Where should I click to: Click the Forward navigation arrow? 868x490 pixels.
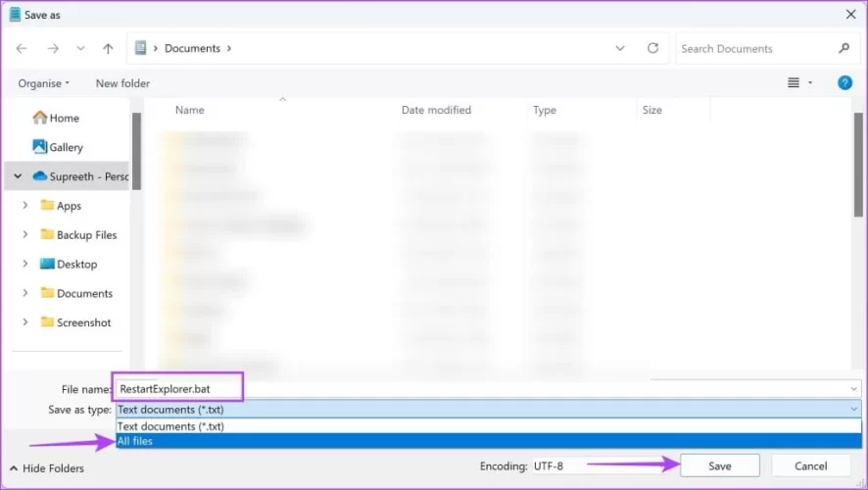coord(52,48)
